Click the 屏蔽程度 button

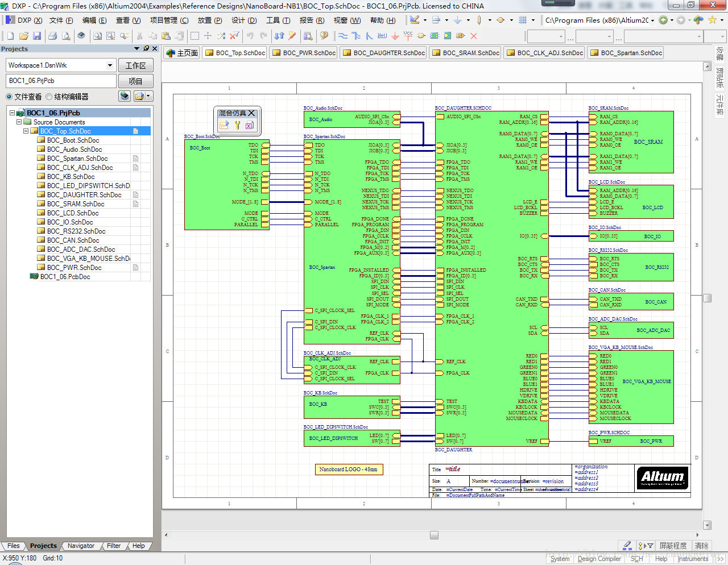pyautogui.click(x=673, y=546)
